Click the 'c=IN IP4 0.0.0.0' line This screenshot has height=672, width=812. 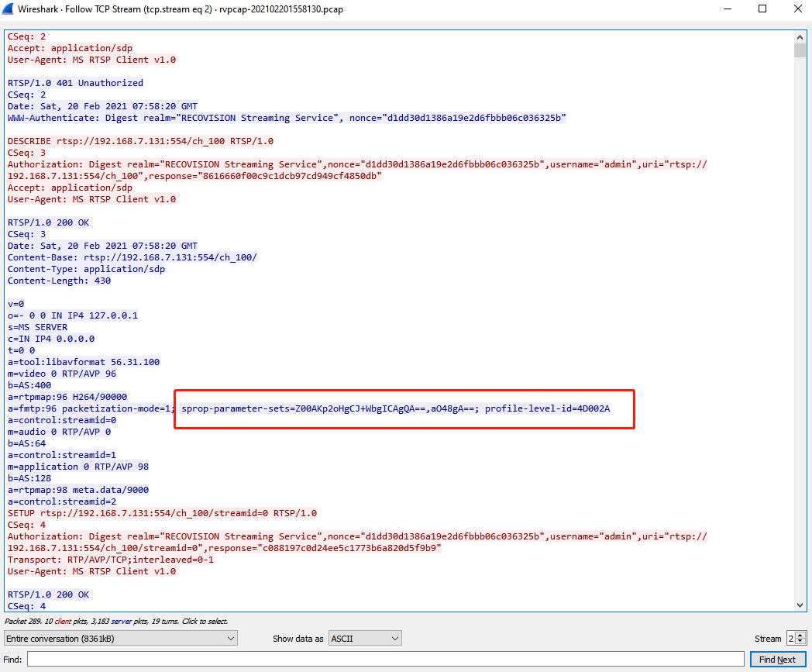tap(51, 339)
